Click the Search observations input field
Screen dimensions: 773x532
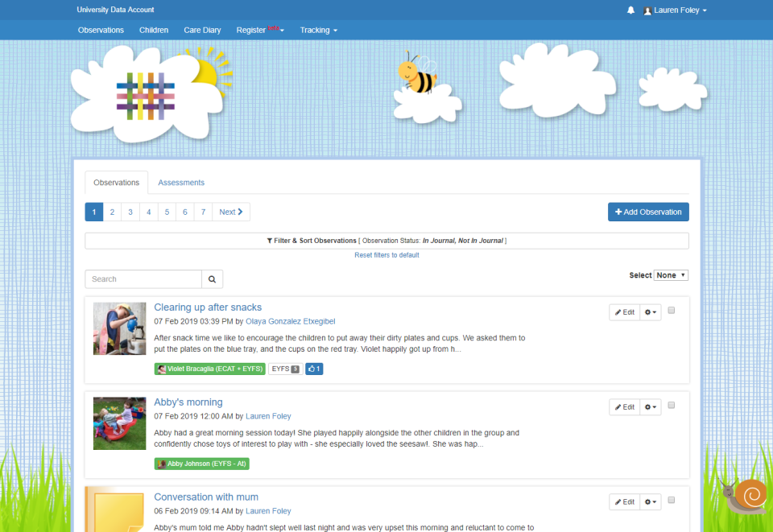[143, 278]
